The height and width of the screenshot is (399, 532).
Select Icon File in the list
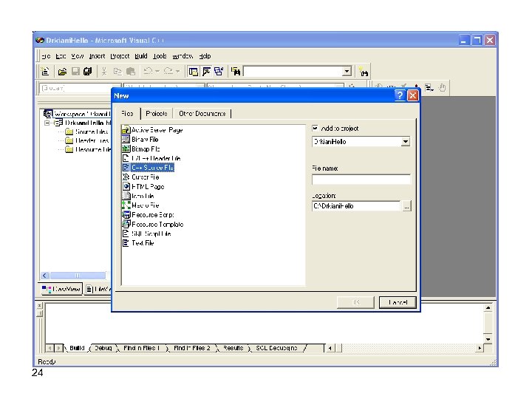tap(138, 196)
